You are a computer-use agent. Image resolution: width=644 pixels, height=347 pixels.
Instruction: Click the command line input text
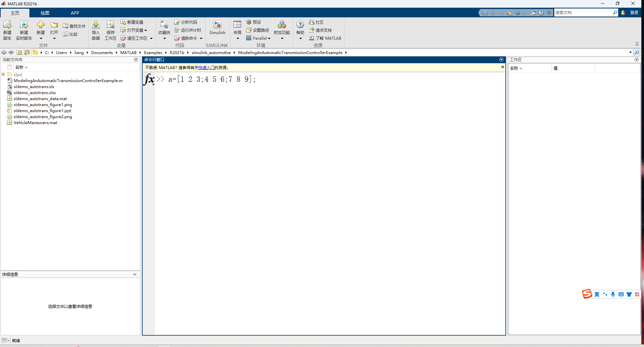[212, 79]
